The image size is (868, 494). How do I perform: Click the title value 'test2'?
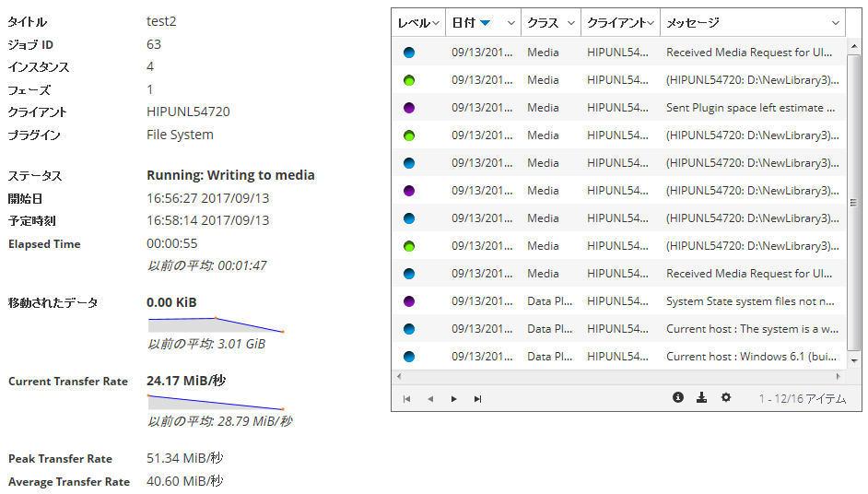click(x=161, y=21)
